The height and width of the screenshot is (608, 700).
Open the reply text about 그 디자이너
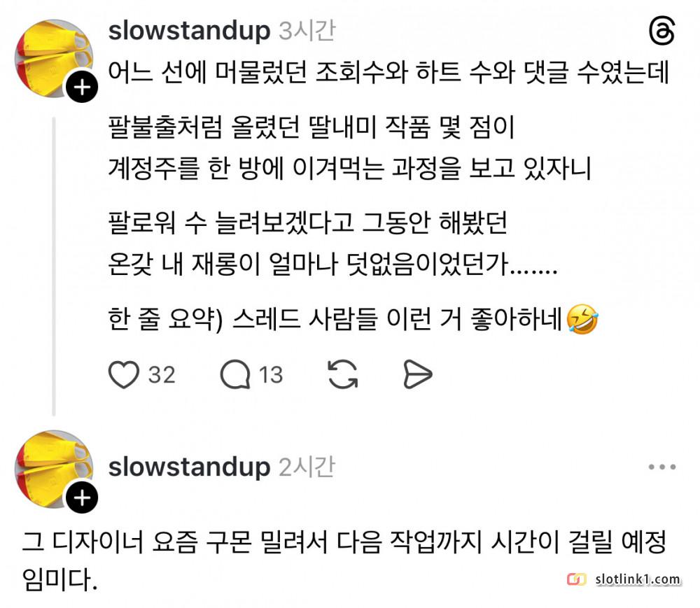point(344,560)
